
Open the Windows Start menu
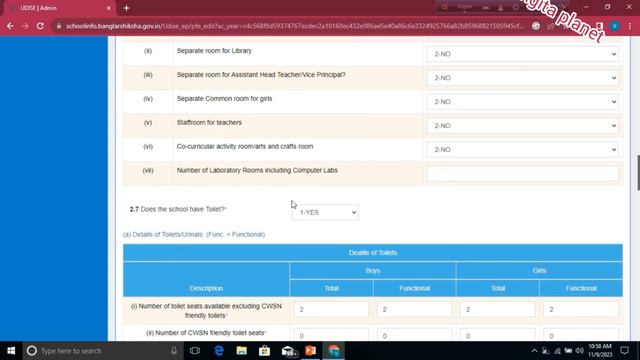pyautogui.click(x=11, y=351)
